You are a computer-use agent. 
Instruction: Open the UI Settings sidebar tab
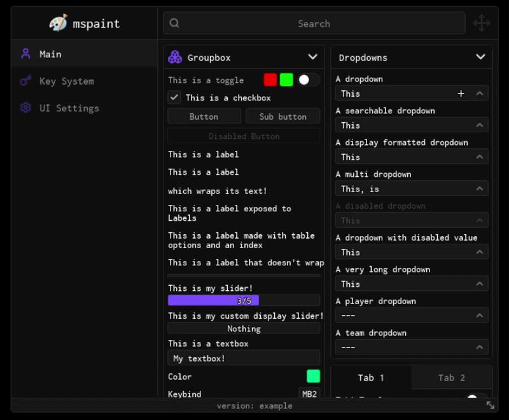point(85,108)
